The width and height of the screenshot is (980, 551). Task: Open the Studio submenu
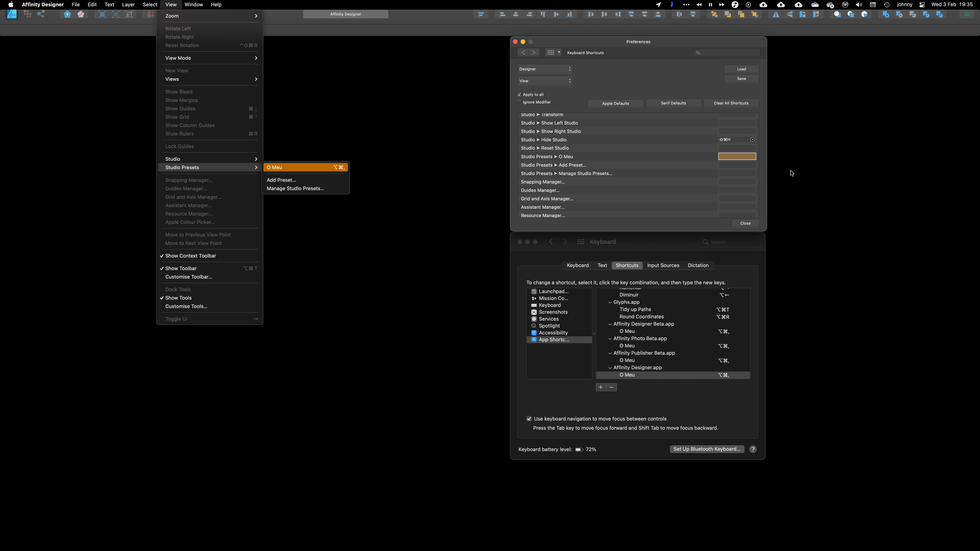(x=210, y=159)
